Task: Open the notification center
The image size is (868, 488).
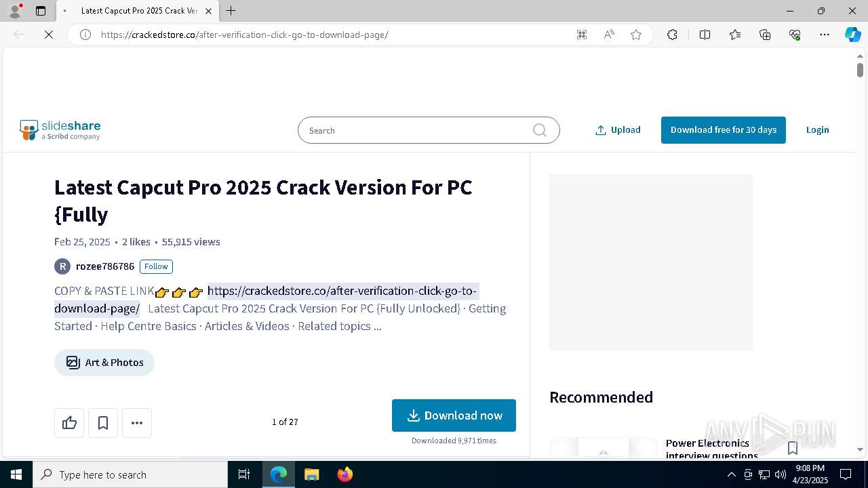Action: 846,474
